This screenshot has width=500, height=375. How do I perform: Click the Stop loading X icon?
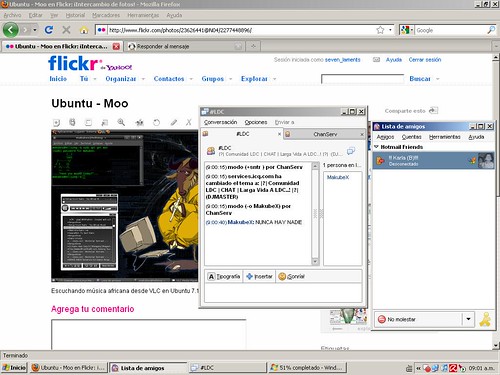click(x=66, y=30)
